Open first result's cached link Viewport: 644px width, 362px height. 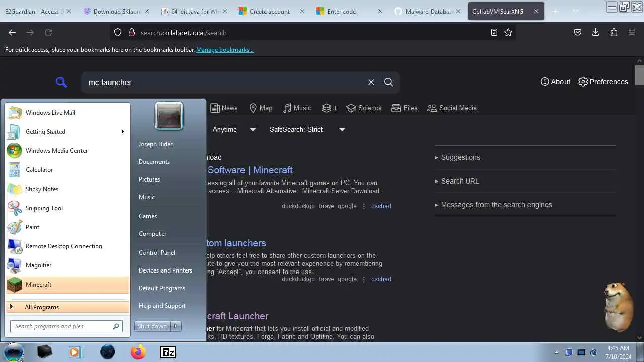[x=381, y=206]
